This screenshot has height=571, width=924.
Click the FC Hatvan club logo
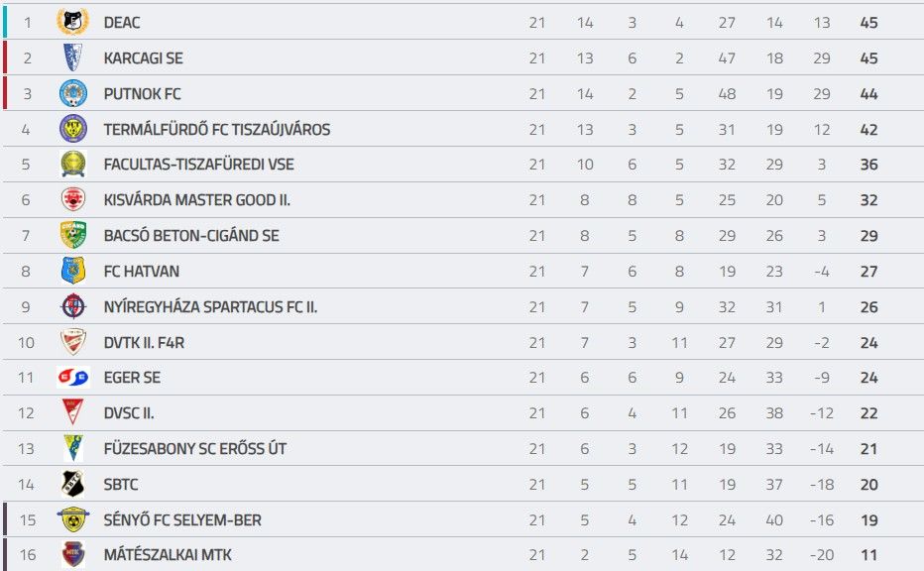(x=72, y=271)
